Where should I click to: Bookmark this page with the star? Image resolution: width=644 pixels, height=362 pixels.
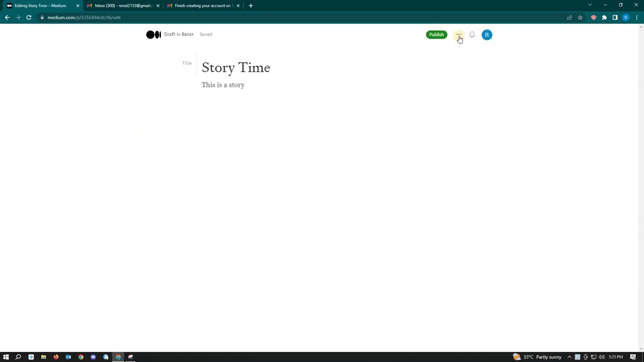click(580, 18)
